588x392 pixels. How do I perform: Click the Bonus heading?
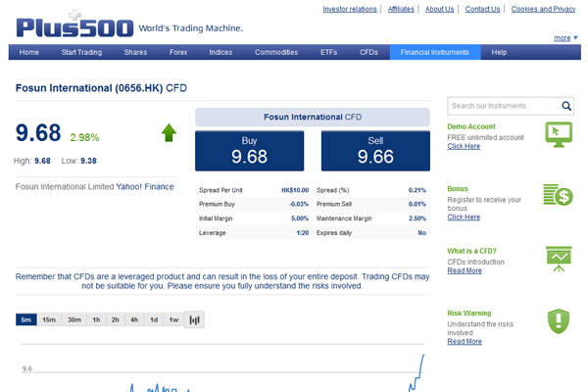[458, 189]
